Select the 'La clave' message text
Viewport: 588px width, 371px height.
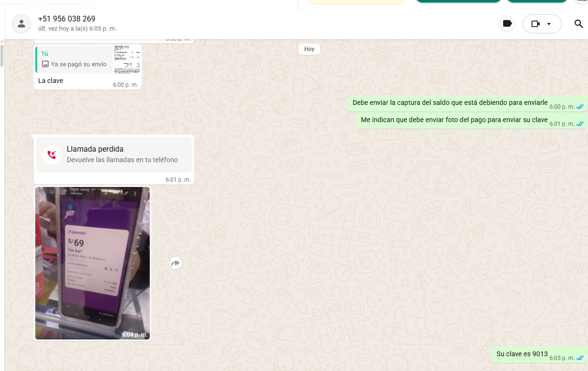click(x=51, y=81)
